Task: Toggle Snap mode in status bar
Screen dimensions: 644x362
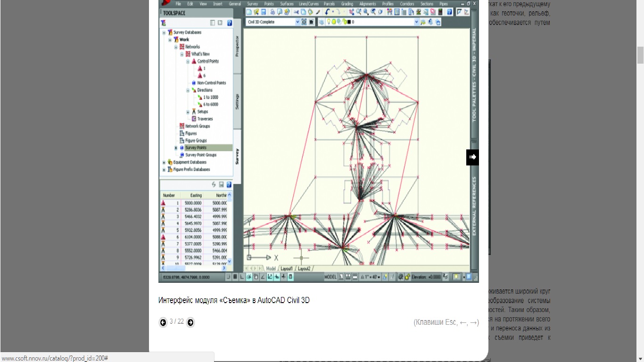Action: coord(228,277)
